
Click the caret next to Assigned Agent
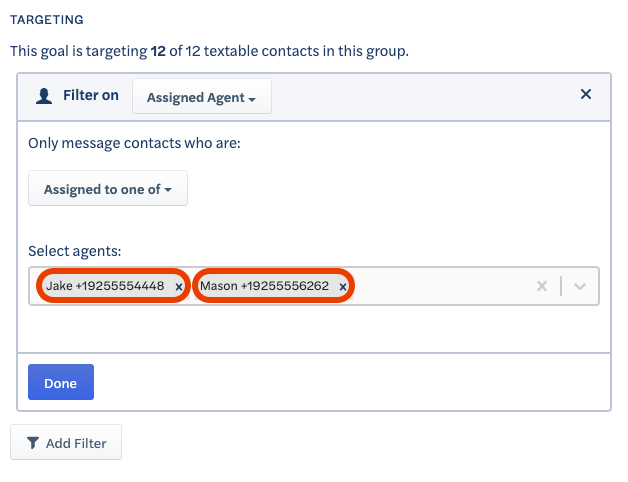(252, 99)
